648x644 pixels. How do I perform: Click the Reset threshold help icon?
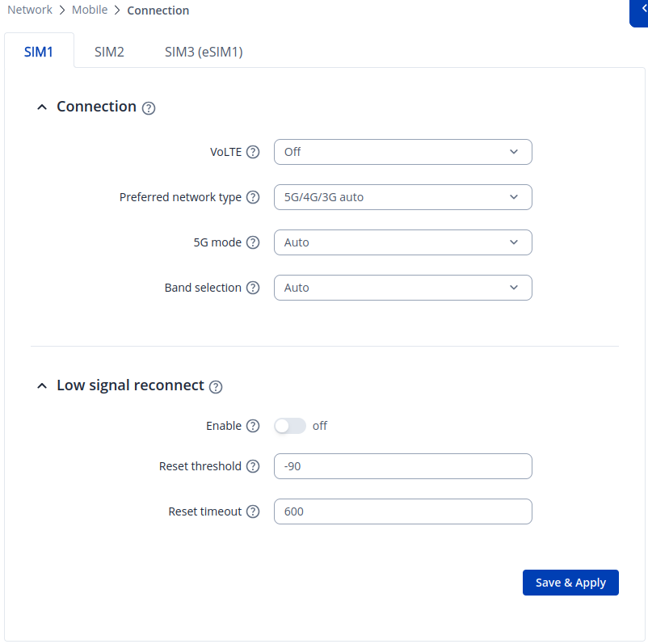pos(253,466)
